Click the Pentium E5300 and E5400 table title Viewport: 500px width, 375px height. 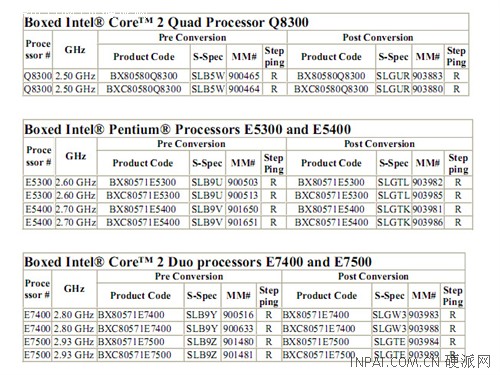click(188, 129)
